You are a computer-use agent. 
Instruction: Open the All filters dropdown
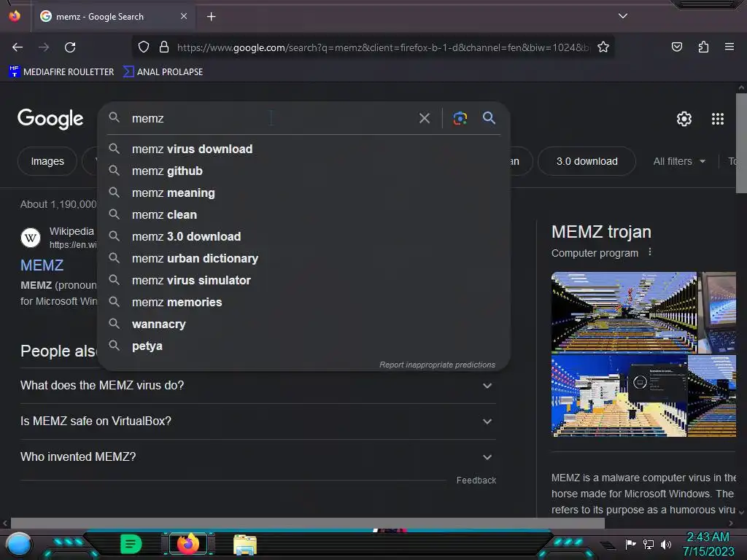679,161
